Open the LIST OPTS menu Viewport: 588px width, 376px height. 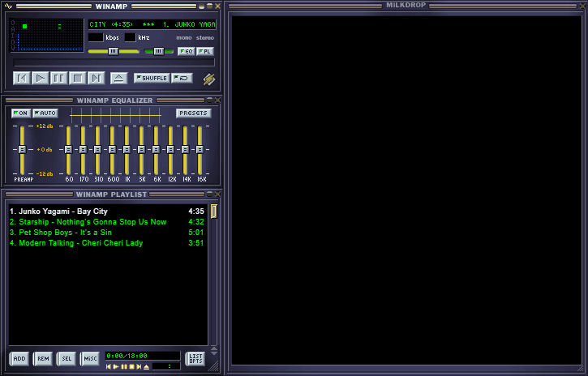(x=195, y=359)
